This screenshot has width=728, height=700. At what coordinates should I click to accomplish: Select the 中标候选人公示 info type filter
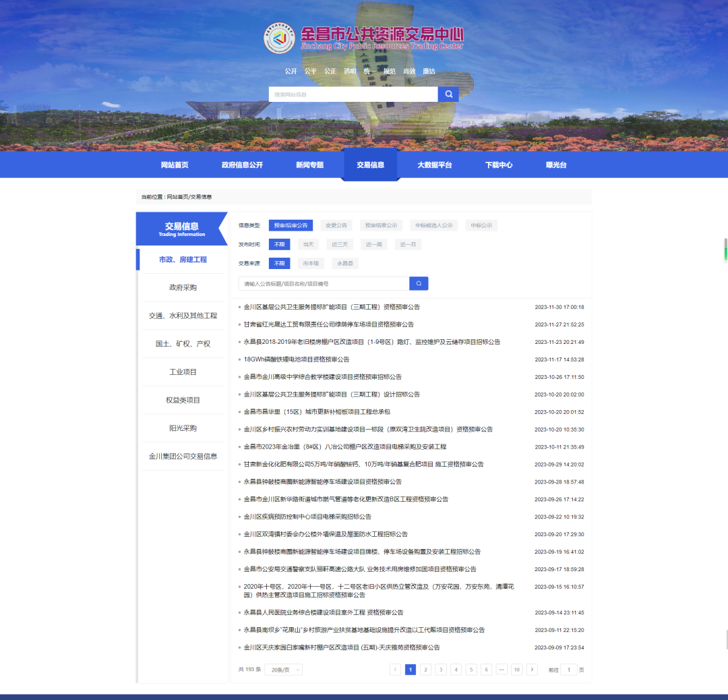click(x=433, y=225)
